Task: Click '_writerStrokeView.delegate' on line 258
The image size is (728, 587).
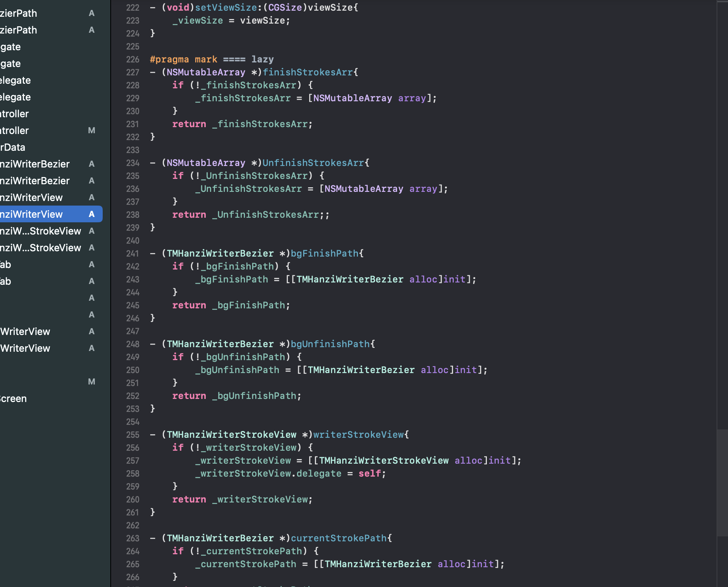Action: click(x=268, y=474)
